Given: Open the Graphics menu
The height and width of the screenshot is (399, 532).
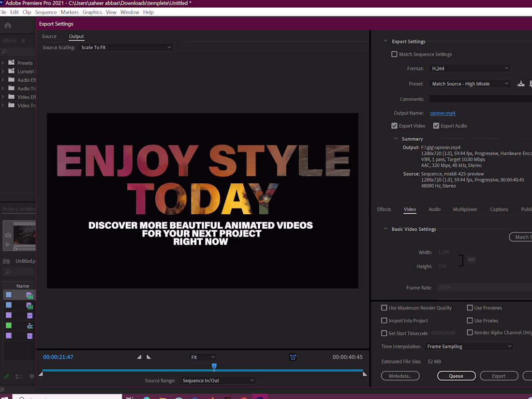Looking at the screenshot, I should (92, 12).
